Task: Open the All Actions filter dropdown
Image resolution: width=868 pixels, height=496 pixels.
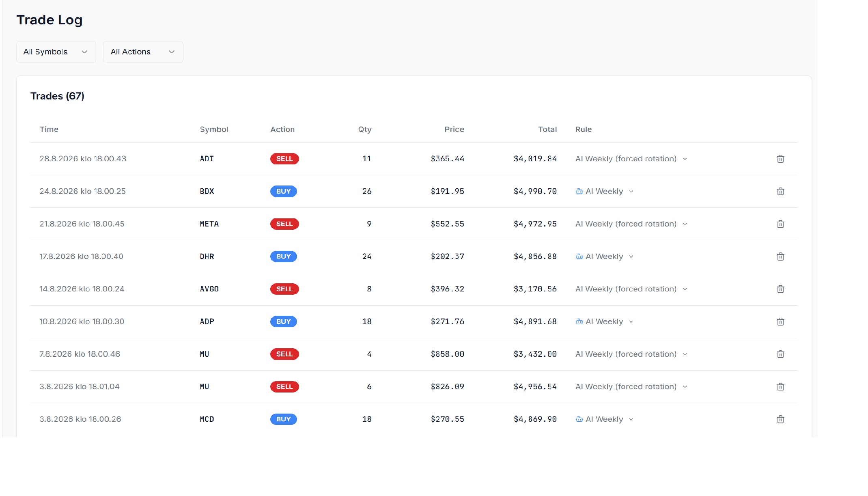Action: click(143, 52)
